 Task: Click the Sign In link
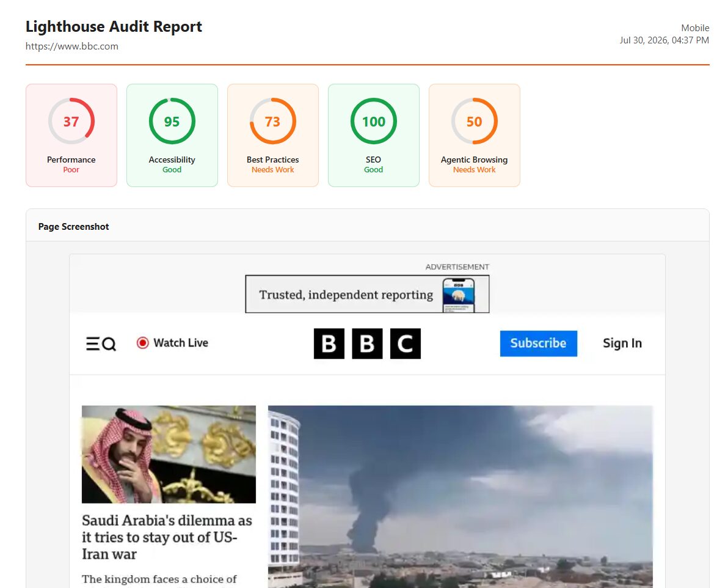(x=622, y=343)
